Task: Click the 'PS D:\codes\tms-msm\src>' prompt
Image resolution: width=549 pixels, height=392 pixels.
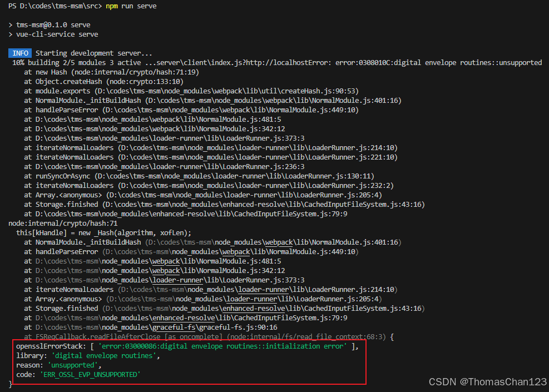Action: click(x=55, y=6)
